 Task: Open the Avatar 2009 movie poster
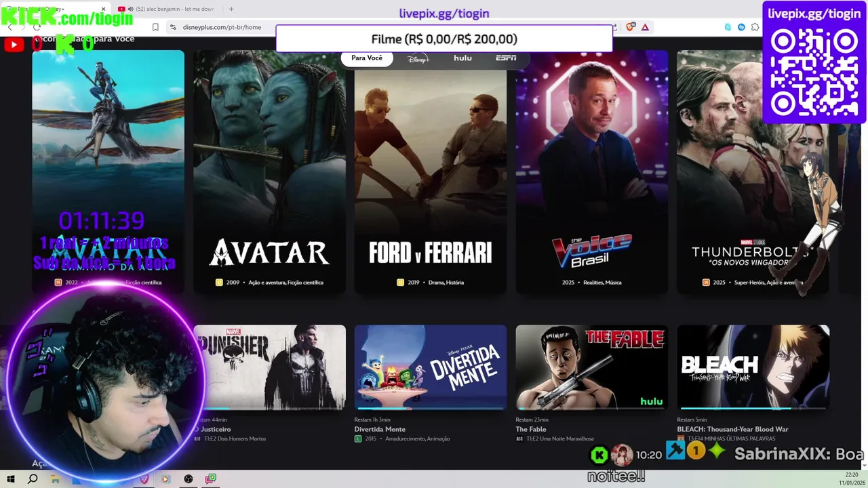click(269, 171)
